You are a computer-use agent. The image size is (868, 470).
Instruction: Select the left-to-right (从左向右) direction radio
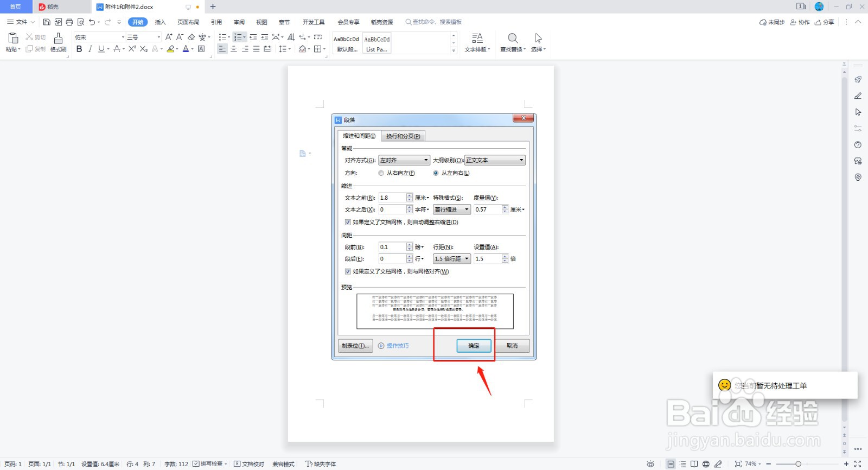click(x=436, y=173)
